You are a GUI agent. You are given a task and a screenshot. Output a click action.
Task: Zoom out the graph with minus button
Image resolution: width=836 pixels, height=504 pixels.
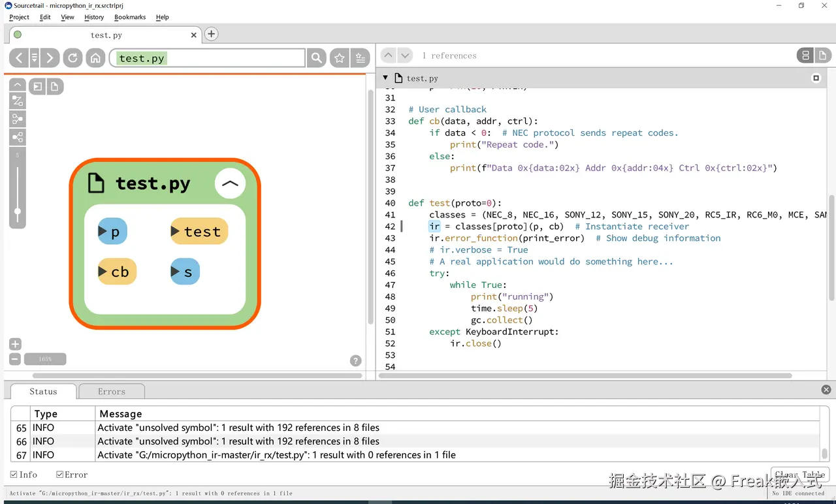15,359
